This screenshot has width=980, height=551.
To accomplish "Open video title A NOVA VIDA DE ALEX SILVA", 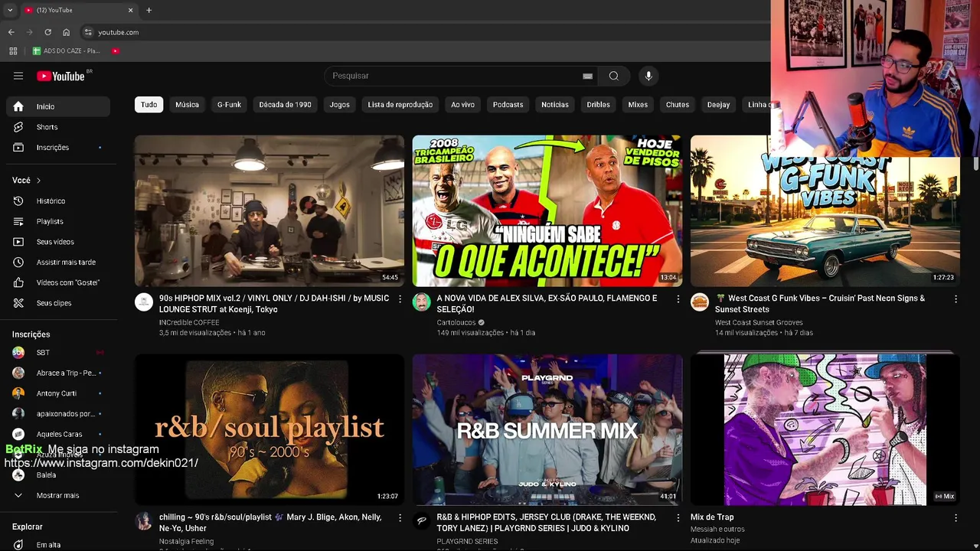I will pyautogui.click(x=547, y=304).
